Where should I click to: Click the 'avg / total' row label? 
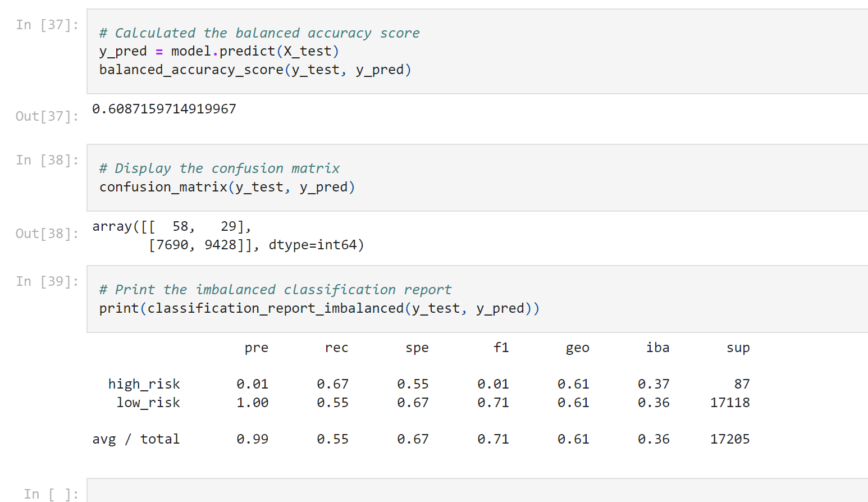(x=136, y=439)
